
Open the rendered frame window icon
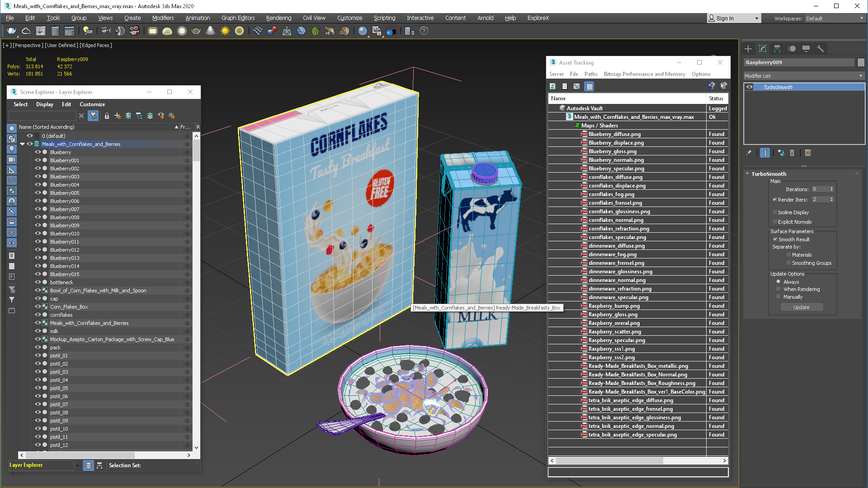click(x=41, y=31)
